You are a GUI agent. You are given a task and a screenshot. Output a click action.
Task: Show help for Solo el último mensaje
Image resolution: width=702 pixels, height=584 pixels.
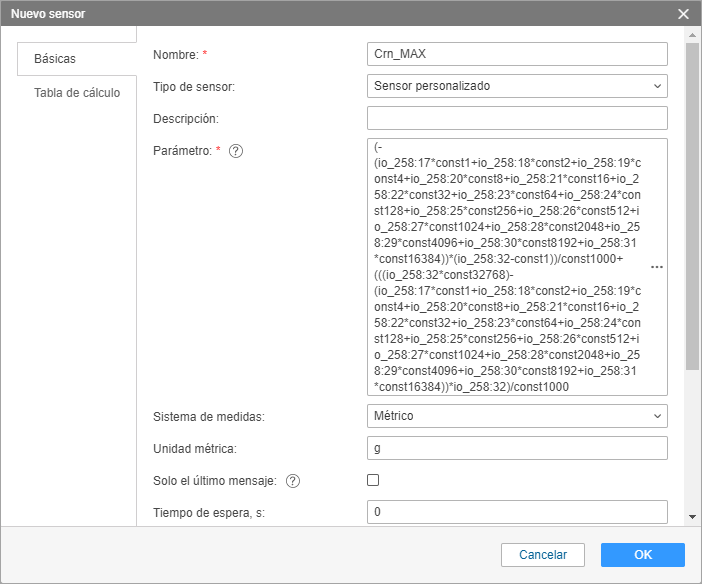tap(293, 481)
